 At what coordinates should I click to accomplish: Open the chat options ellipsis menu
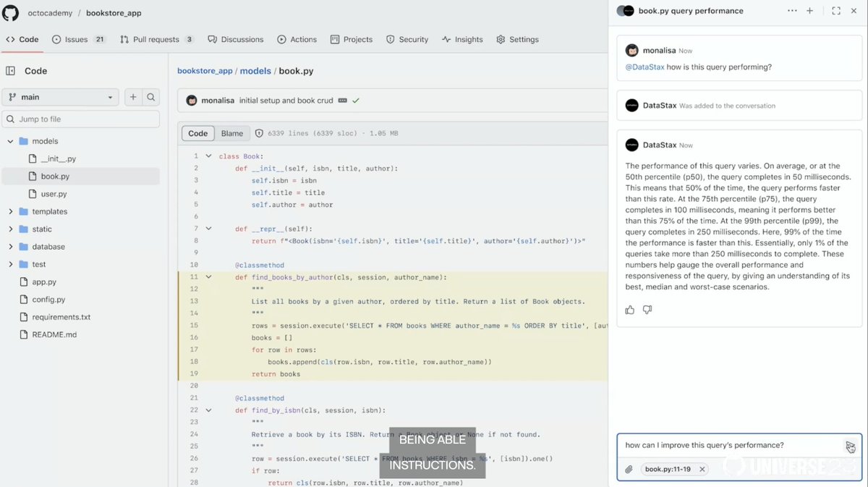coord(792,11)
